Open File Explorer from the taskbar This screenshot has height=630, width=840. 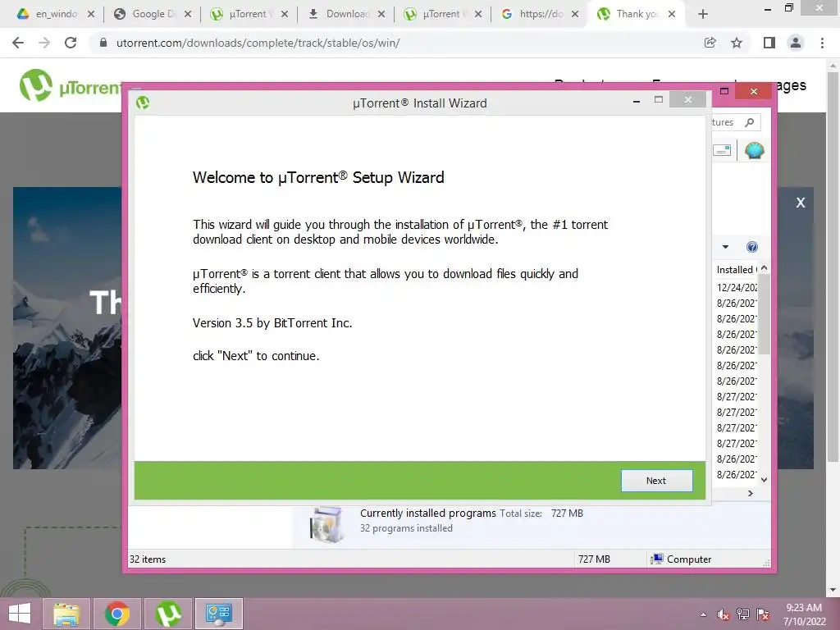click(66, 614)
